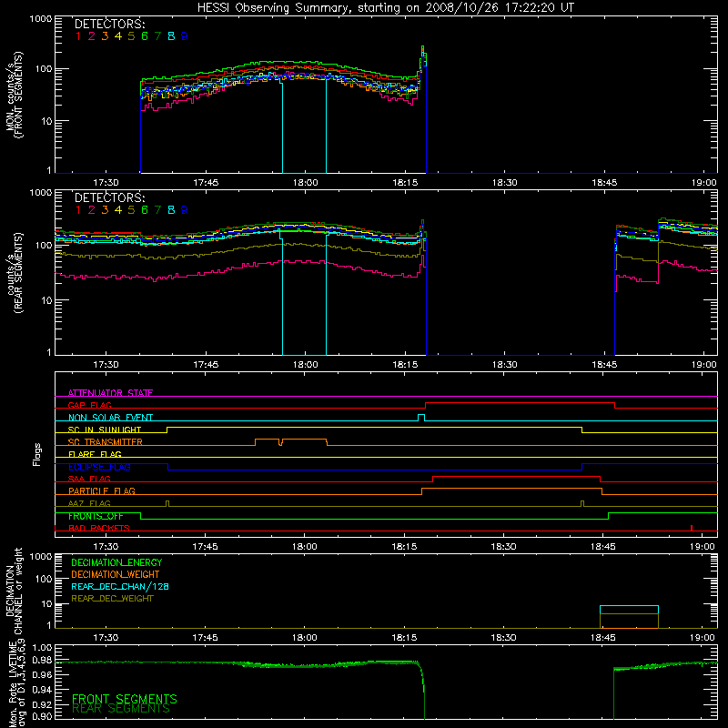Click the 0.94 tick on livetime axis
This screenshot has height=728, width=728.
(42, 690)
